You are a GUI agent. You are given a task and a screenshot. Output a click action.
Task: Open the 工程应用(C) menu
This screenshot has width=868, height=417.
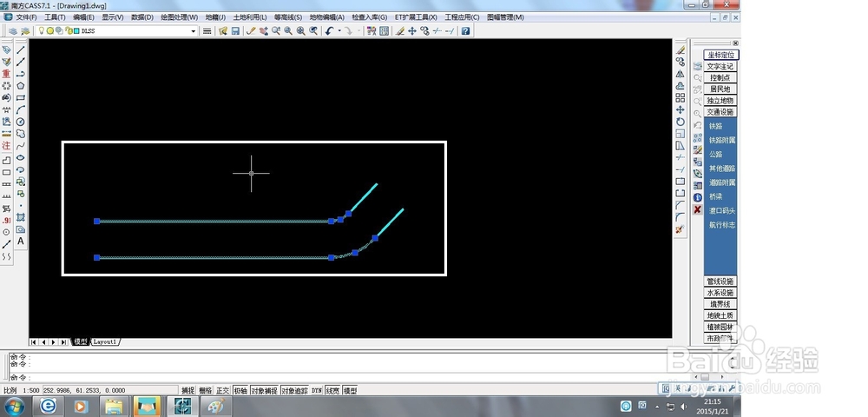point(462,17)
